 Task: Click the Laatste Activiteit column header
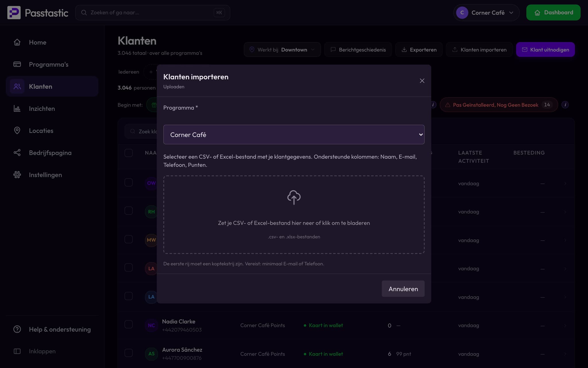(x=473, y=157)
